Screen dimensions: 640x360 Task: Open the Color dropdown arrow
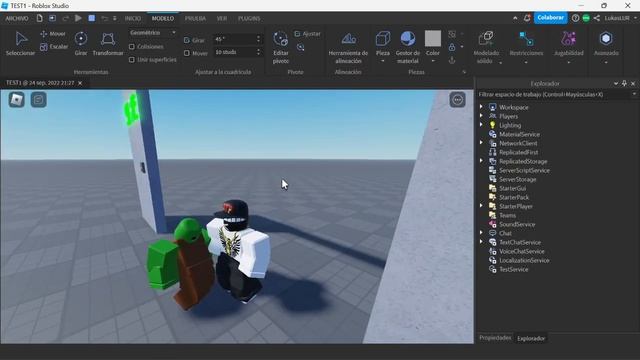tap(433, 61)
